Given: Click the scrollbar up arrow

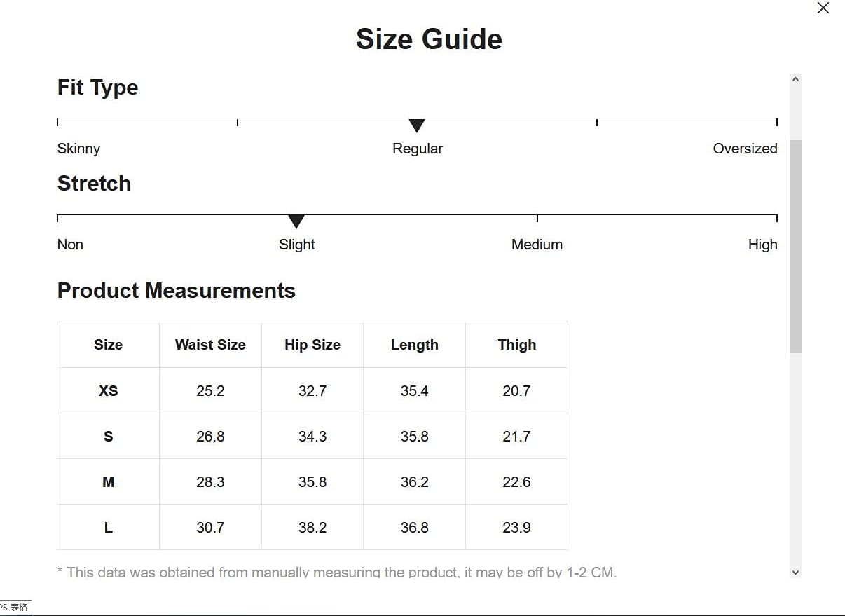Looking at the screenshot, I should [795, 80].
